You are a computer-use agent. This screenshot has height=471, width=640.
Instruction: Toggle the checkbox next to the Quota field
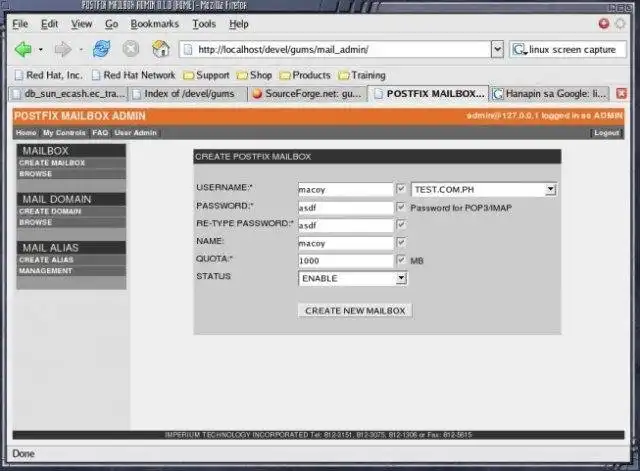401,260
